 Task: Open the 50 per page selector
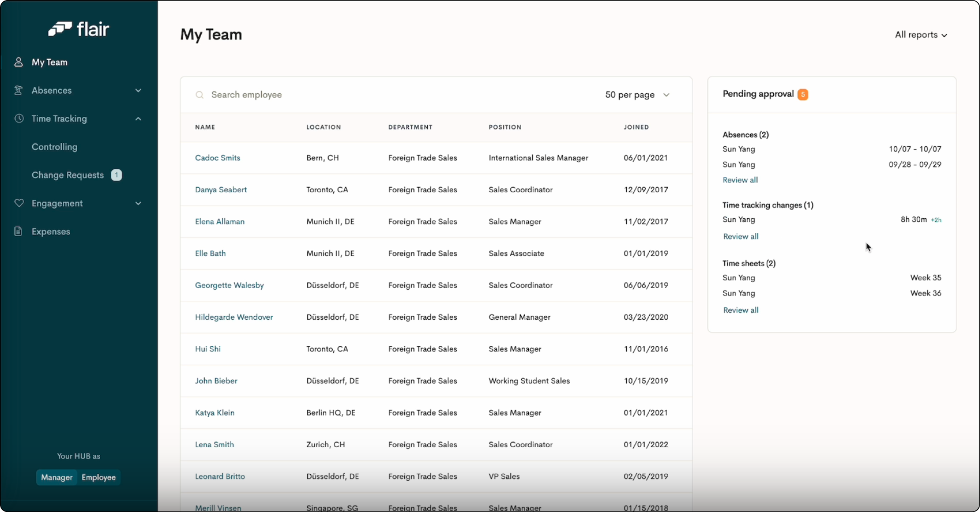point(637,95)
